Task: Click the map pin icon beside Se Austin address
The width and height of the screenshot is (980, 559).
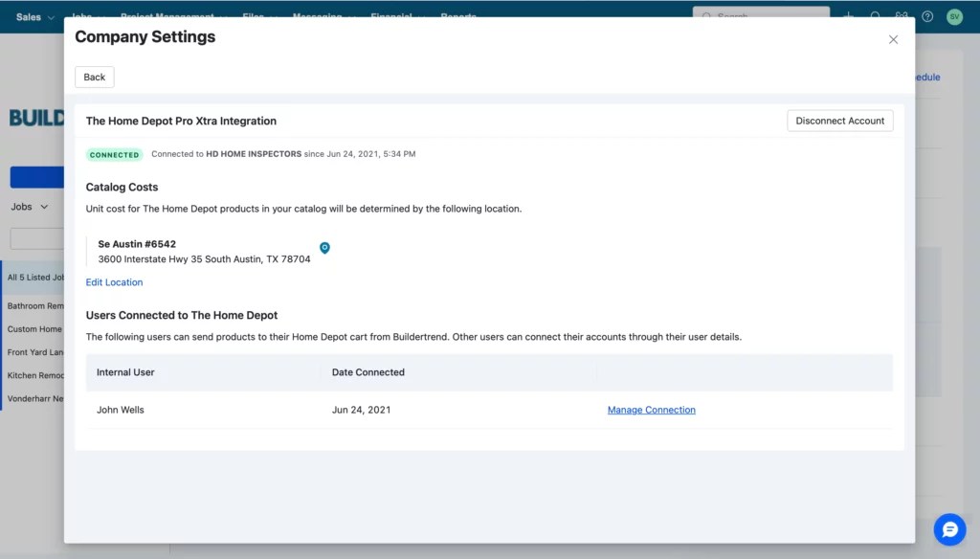Action: pos(325,248)
